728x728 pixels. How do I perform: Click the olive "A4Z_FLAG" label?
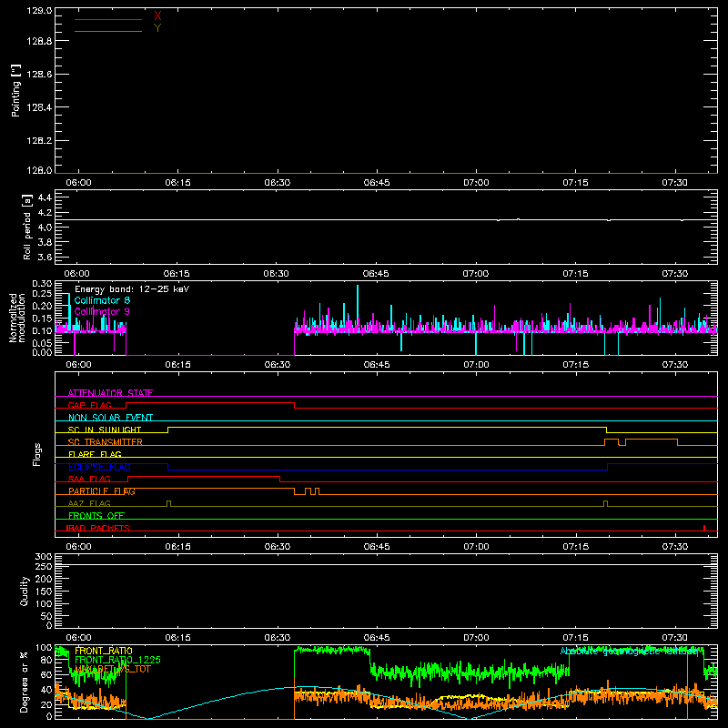[89, 503]
